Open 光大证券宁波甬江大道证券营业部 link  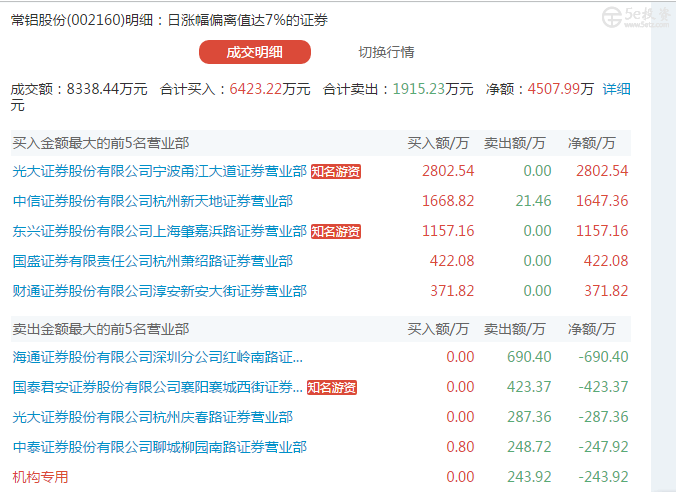coord(159,171)
